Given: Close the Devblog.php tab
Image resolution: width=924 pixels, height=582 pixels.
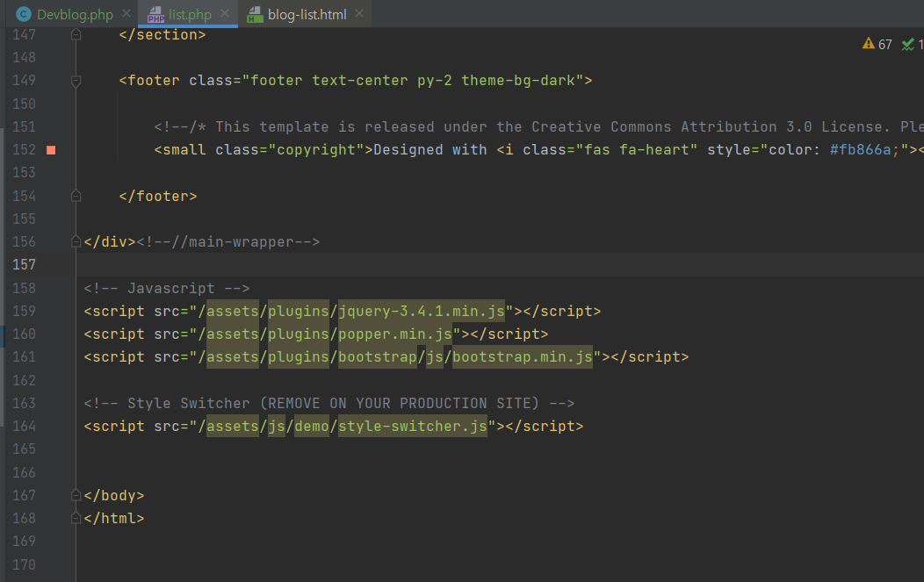Looking at the screenshot, I should click(126, 13).
